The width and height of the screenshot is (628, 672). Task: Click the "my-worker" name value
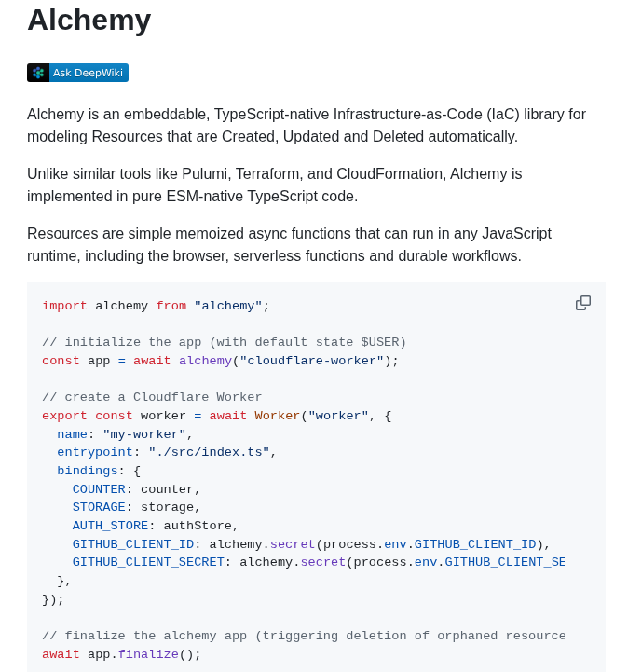(144, 434)
